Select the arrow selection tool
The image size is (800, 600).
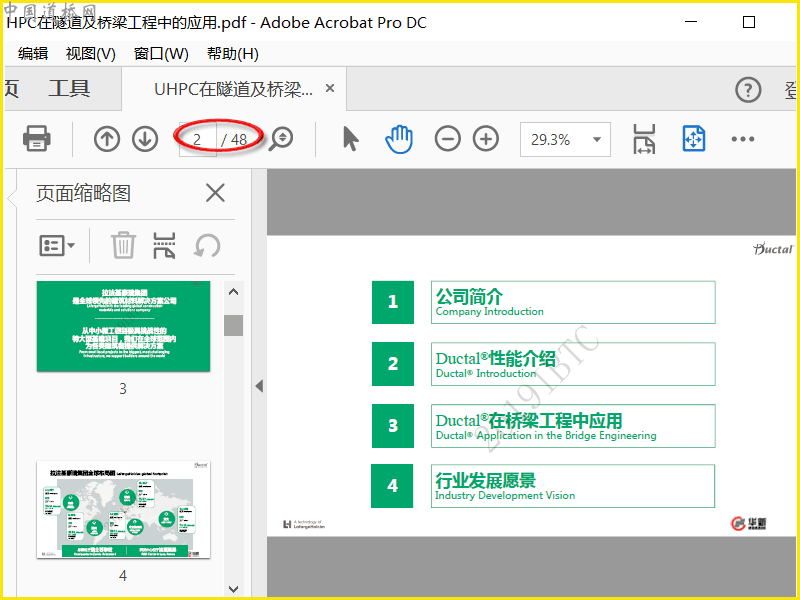[351, 139]
